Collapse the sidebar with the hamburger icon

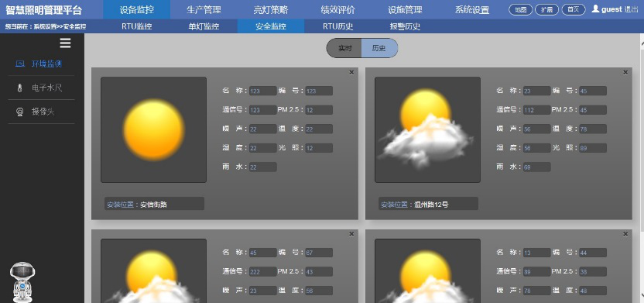pyautogui.click(x=65, y=43)
